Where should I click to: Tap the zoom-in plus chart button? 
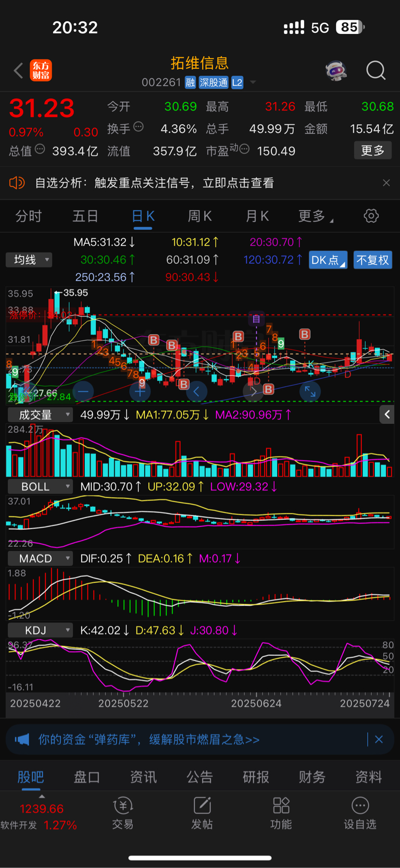(140, 391)
